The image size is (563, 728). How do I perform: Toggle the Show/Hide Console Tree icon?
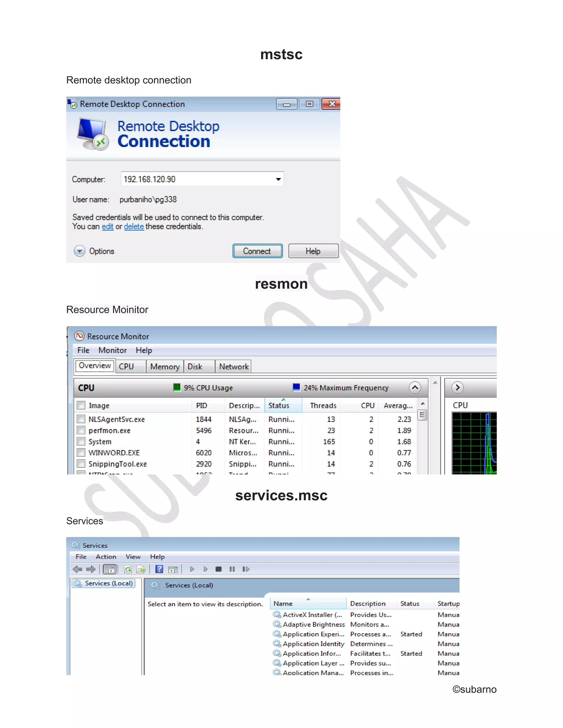click(109, 569)
